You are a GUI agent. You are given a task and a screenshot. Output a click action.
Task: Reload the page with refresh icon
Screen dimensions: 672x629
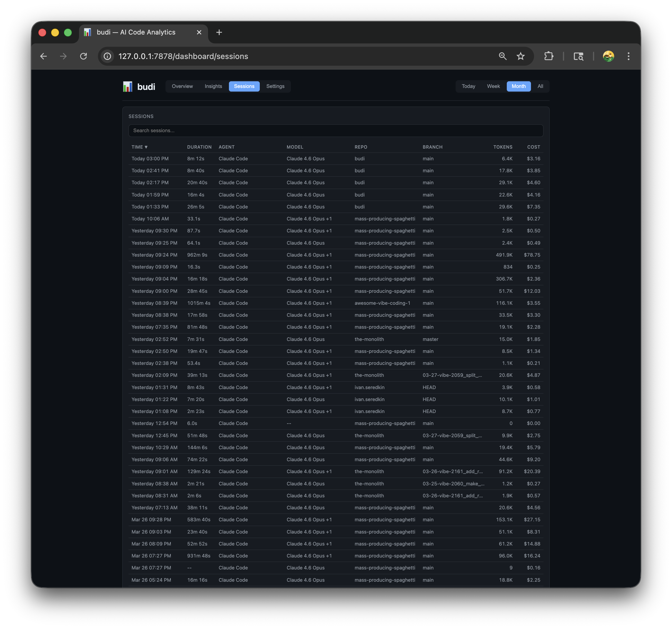tap(83, 56)
